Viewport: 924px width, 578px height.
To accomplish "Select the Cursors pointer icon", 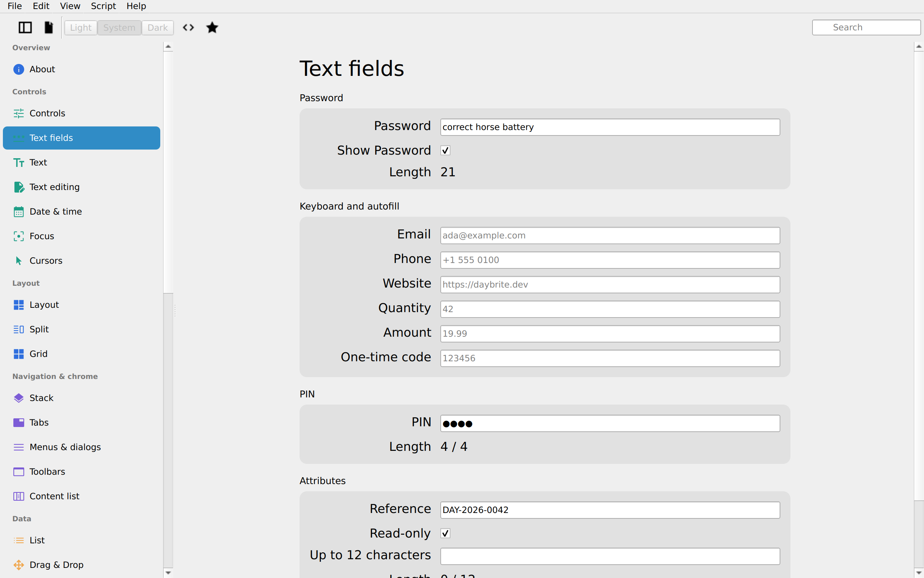I will tap(19, 261).
